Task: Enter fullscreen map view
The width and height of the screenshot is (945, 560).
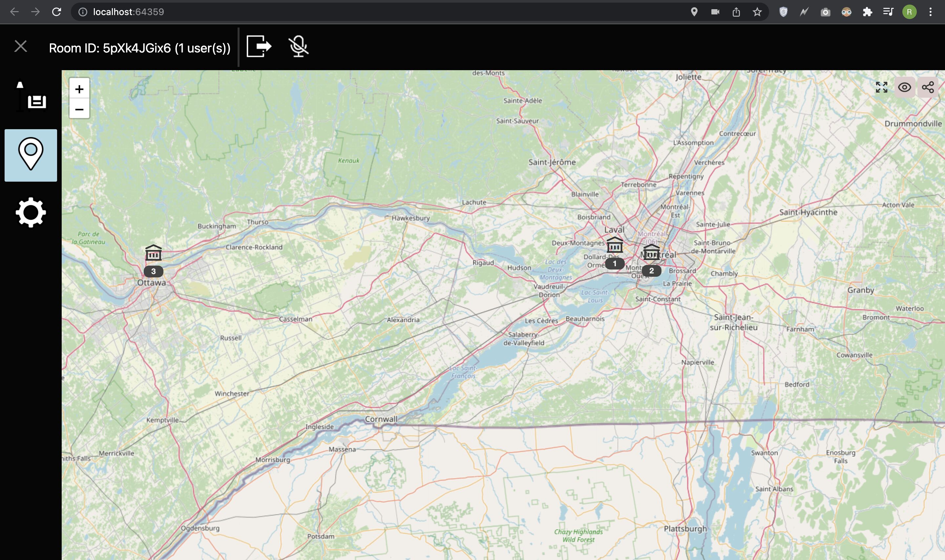Action: 881,88
